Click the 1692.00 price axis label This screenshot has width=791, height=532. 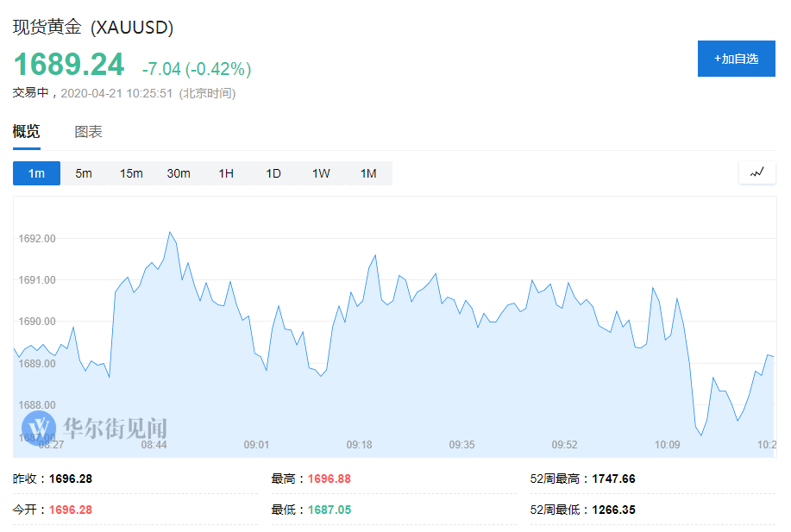coord(37,239)
